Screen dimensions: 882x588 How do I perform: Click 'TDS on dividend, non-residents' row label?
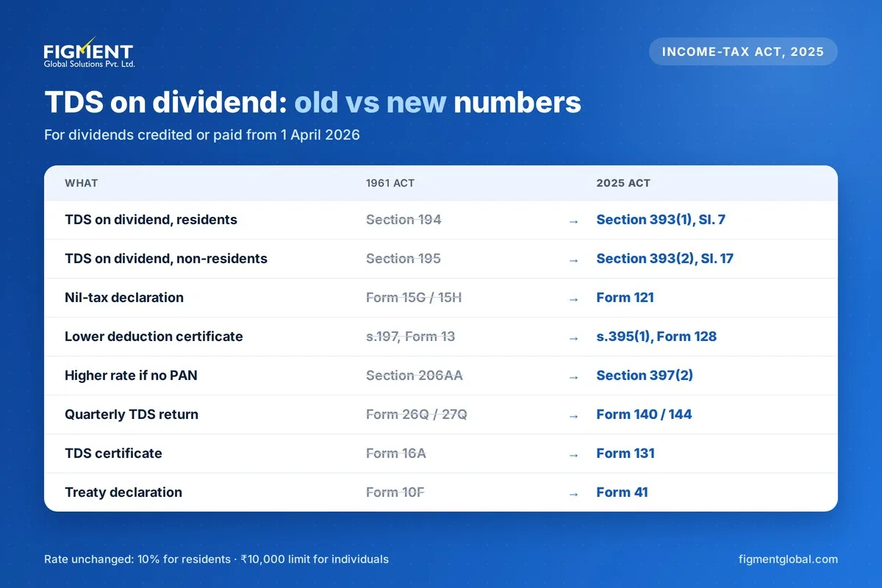pyautogui.click(x=166, y=259)
